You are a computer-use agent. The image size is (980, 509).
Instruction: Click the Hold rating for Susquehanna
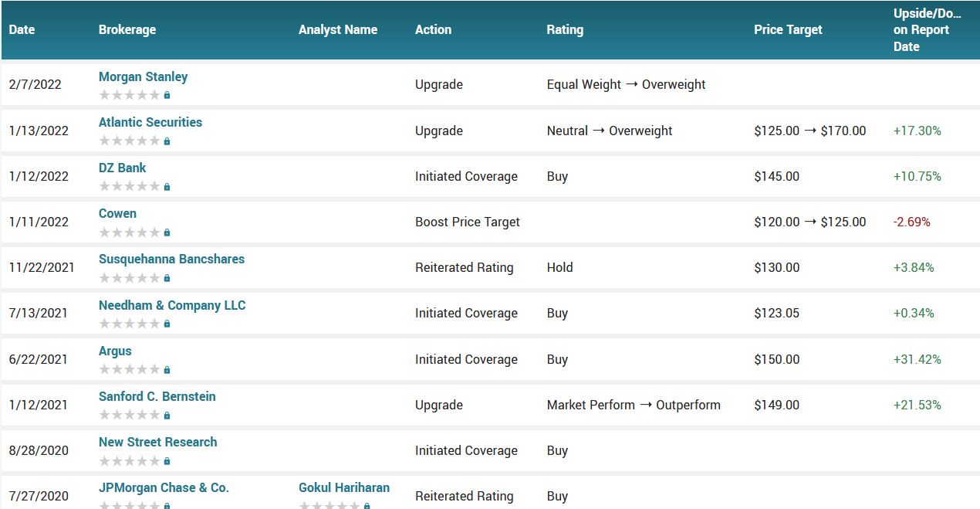[x=559, y=267]
